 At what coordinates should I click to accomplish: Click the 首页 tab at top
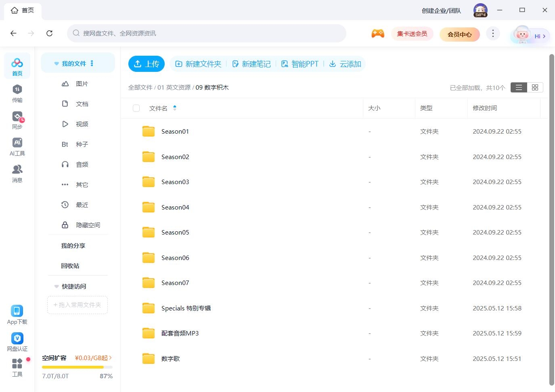point(23,10)
